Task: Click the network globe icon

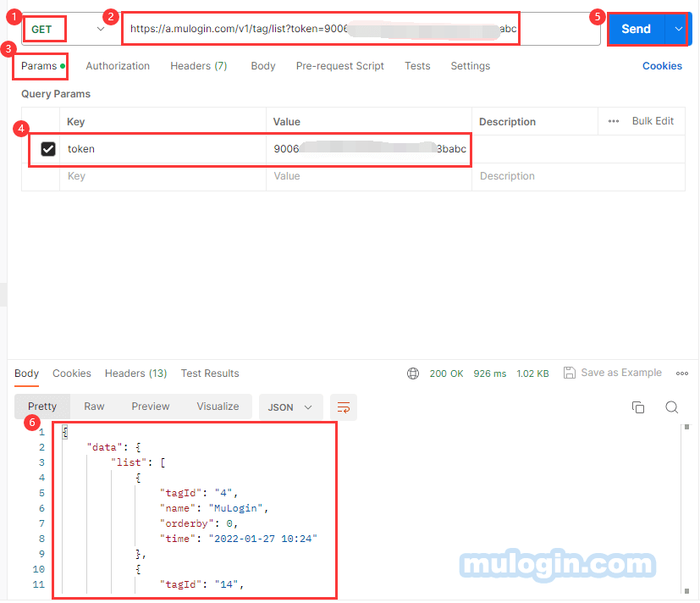Action: 413,373
